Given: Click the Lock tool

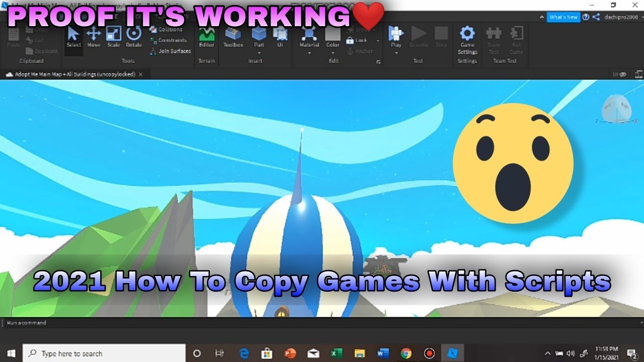Looking at the screenshot, I should click(x=357, y=40).
